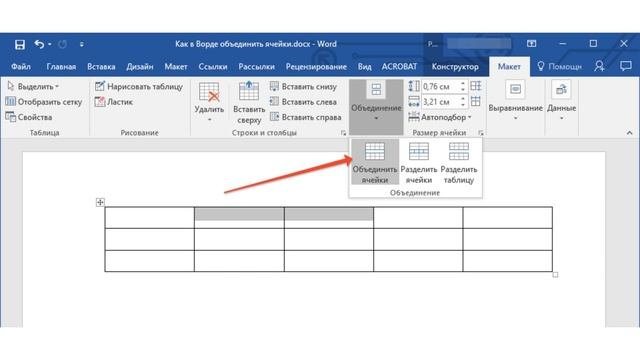Screen dimensions: 640x360
Task: Switch to the Главная tab
Action: [61, 67]
